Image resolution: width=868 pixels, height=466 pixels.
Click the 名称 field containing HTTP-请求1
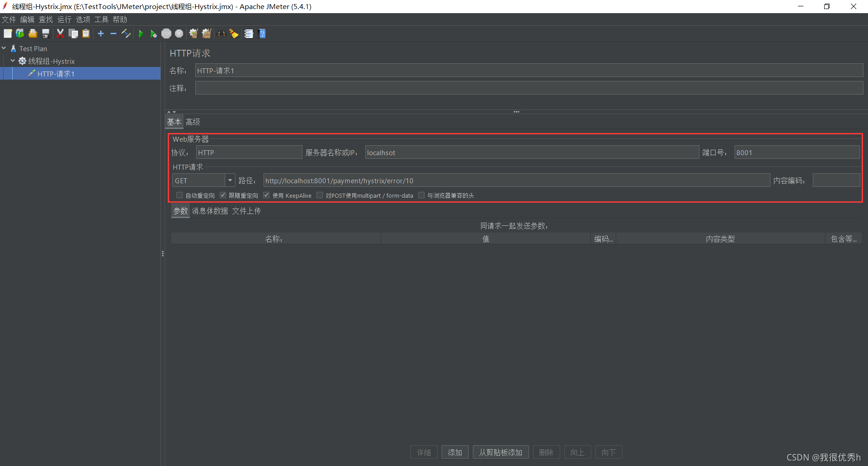click(x=529, y=71)
